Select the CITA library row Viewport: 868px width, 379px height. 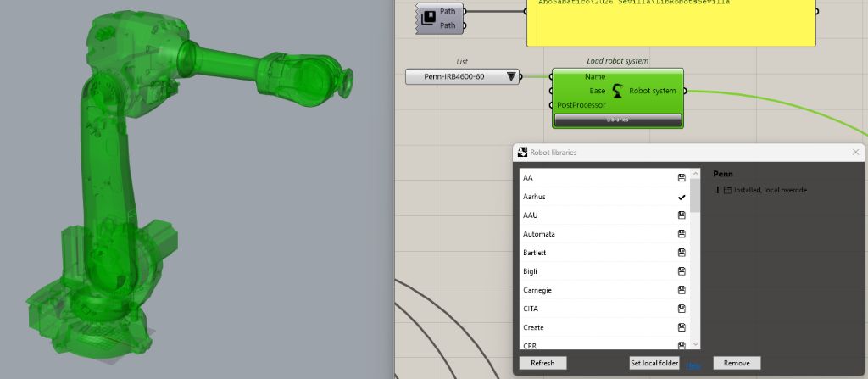coord(604,309)
